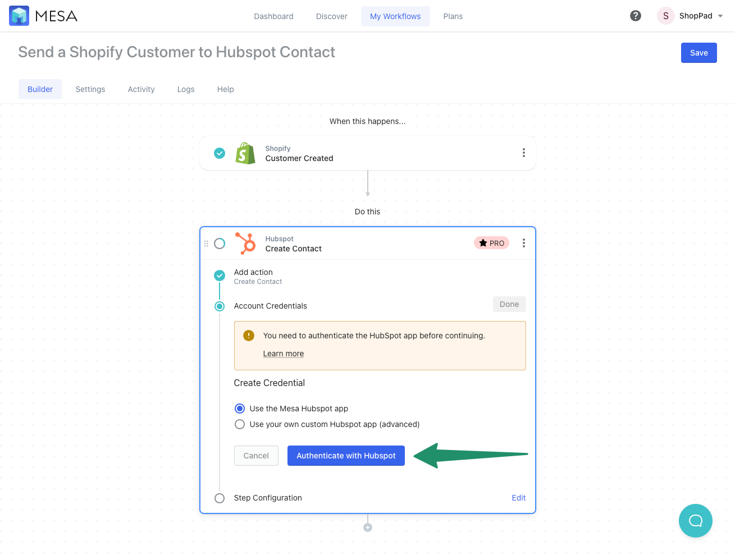Click the Shopify bag icon
Screen dimensions: 735x560
tap(245, 153)
